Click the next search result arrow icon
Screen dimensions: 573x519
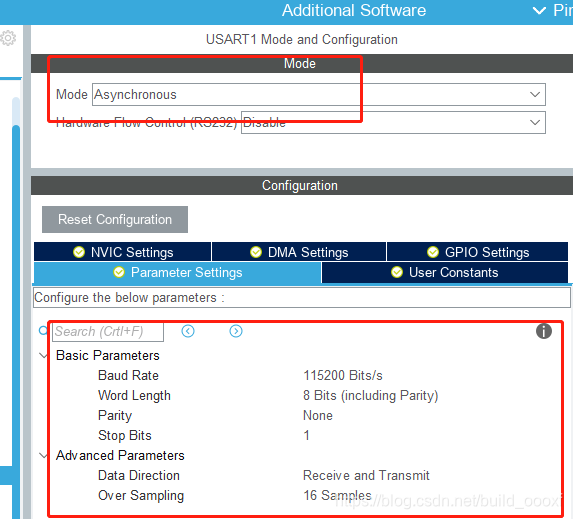click(236, 331)
